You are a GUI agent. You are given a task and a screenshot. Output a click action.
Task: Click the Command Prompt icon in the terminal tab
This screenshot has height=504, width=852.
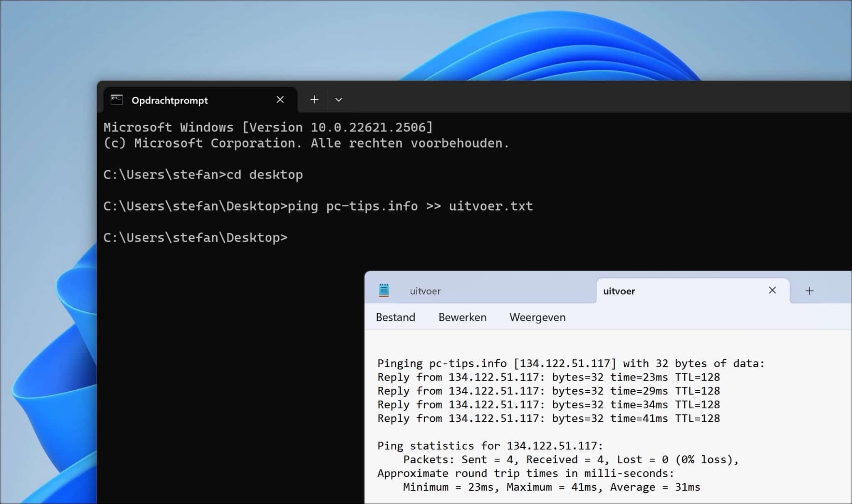(x=117, y=100)
